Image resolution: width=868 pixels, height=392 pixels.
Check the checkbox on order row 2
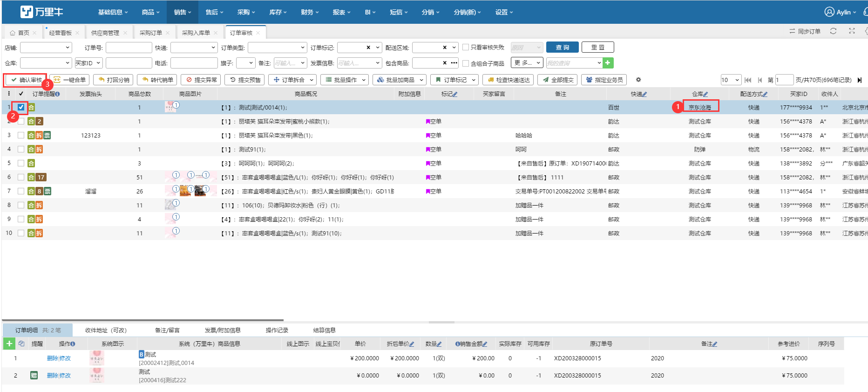(x=21, y=121)
